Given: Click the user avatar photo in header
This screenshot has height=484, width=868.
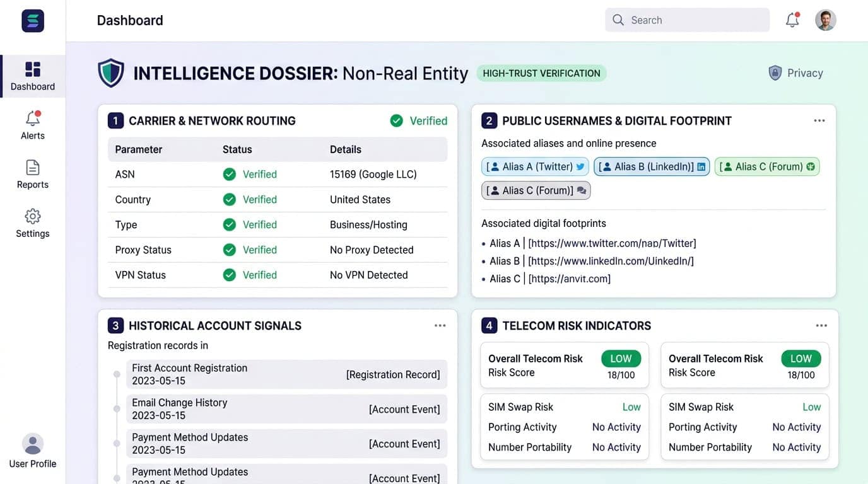Looking at the screenshot, I should [x=826, y=20].
